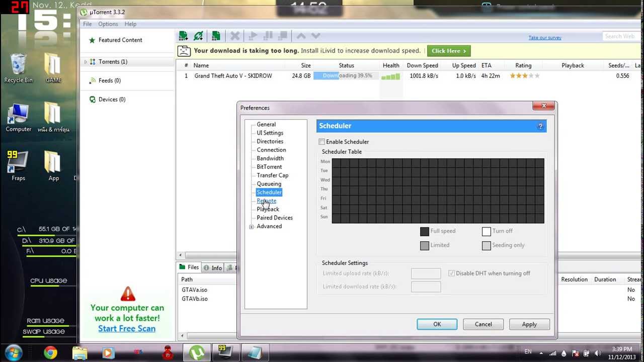The image size is (644, 362).
Task: Open the Take our survey link
Action: click(545, 38)
